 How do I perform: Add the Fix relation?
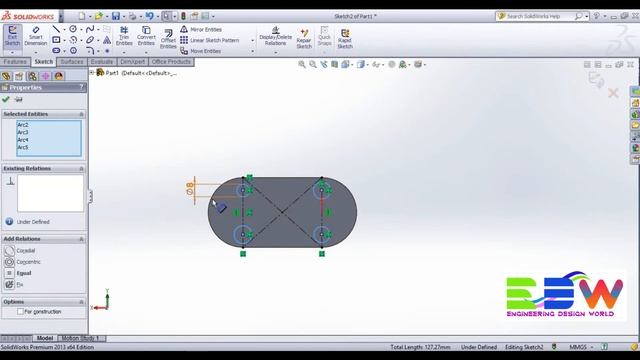point(13,284)
